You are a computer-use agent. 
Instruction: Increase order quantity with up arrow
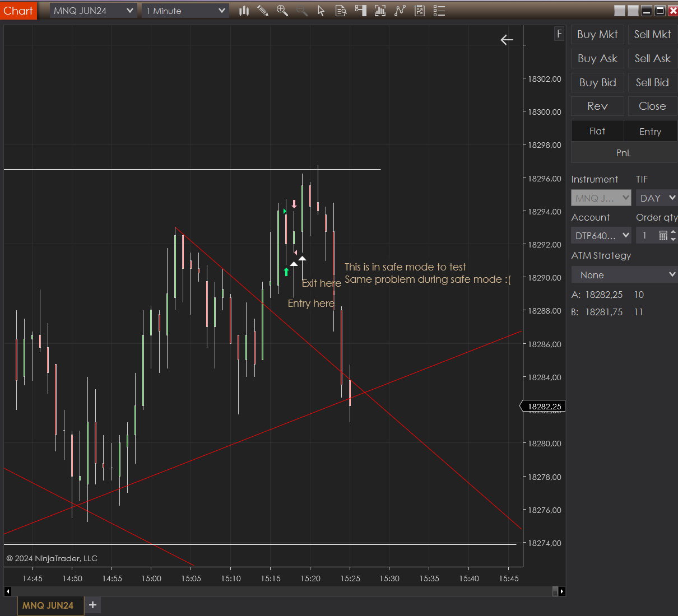point(673,232)
